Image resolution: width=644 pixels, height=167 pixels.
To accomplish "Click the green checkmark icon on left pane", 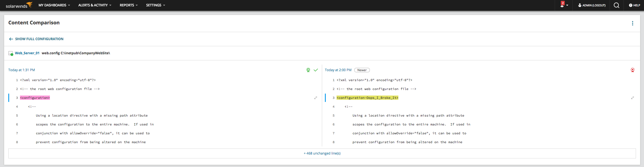I will (316, 70).
